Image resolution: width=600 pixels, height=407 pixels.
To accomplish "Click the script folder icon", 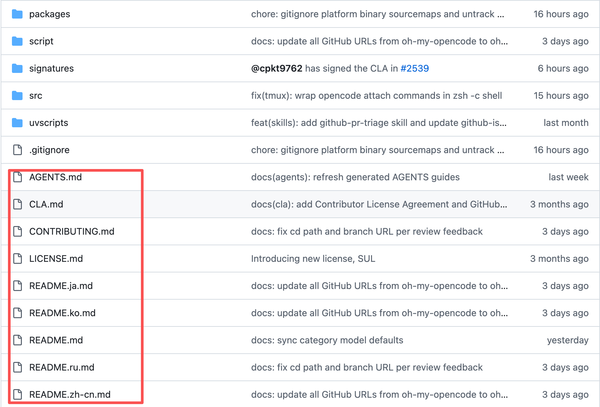I will pos(17,42).
